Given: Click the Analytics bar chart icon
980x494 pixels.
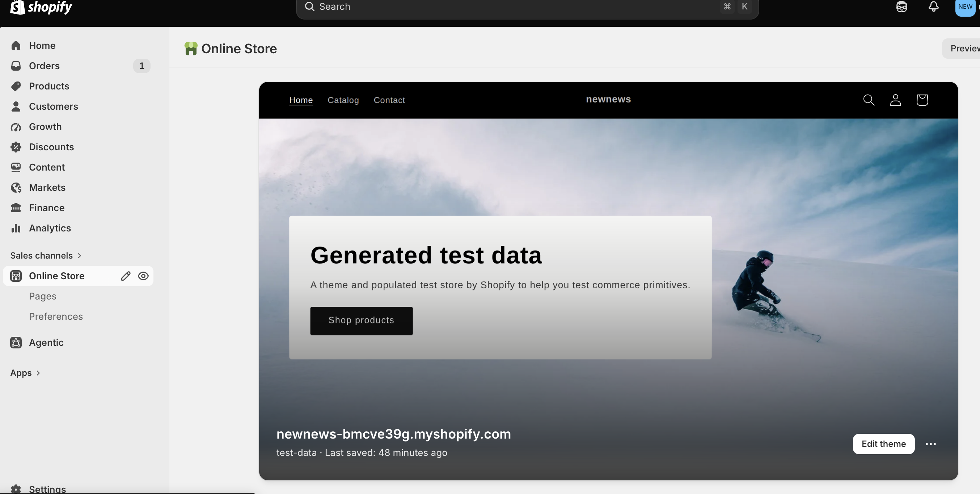Looking at the screenshot, I should pyautogui.click(x=16, y=228).
